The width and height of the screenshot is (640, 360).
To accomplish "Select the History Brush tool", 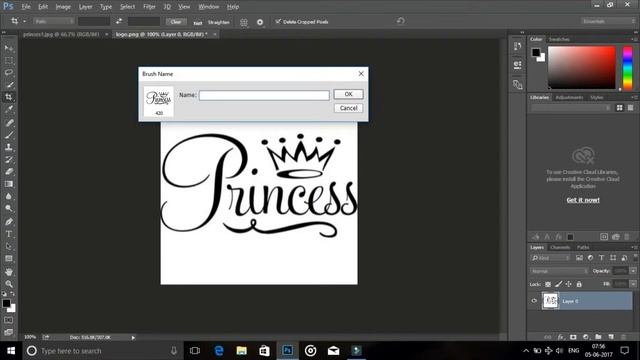I will point(9,159).
